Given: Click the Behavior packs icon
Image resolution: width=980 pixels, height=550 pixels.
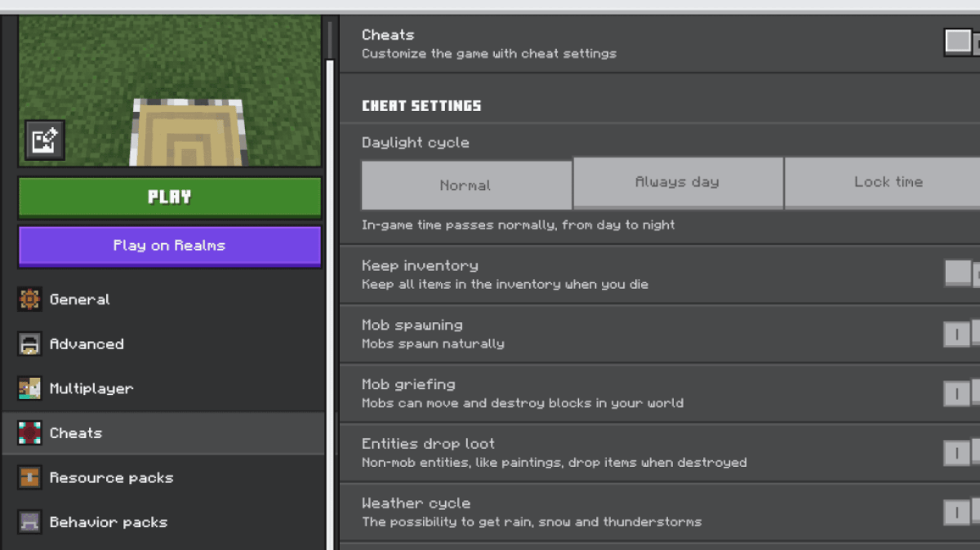Looking at the screenshot, I should tap(29, 522).
